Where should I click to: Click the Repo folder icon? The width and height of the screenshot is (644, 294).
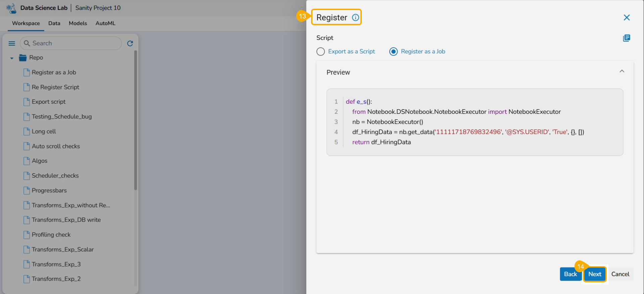click(23, 58)
